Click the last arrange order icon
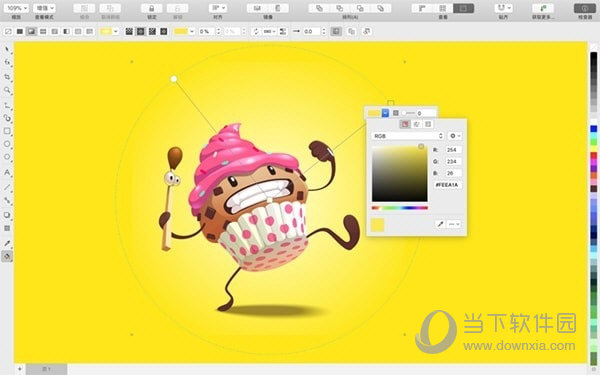Image resolution: width=600 pixels, height=375 pixels. (x=381, y=8)
